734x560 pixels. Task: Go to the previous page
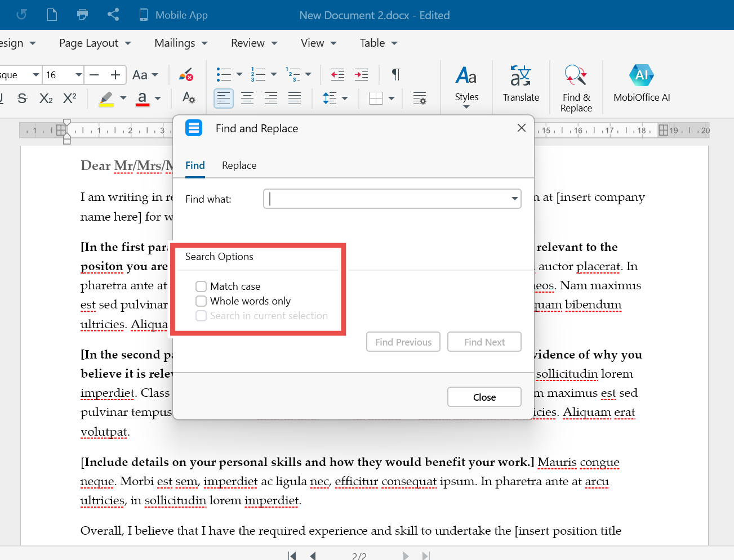tap(313, 555)
